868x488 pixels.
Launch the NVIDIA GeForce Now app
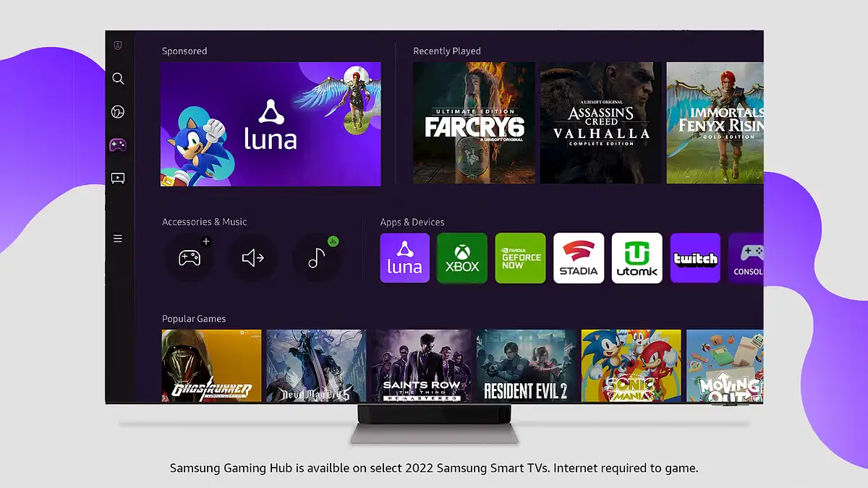[521, 257]
